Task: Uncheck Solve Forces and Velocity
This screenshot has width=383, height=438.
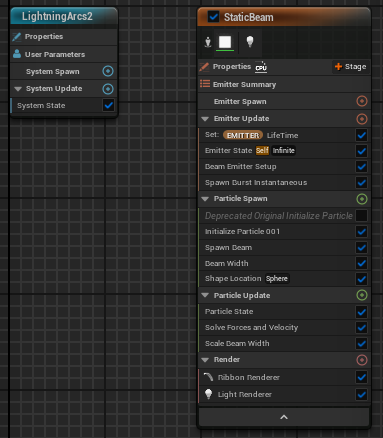Action: pyautogui.click(x=361, y=327)
